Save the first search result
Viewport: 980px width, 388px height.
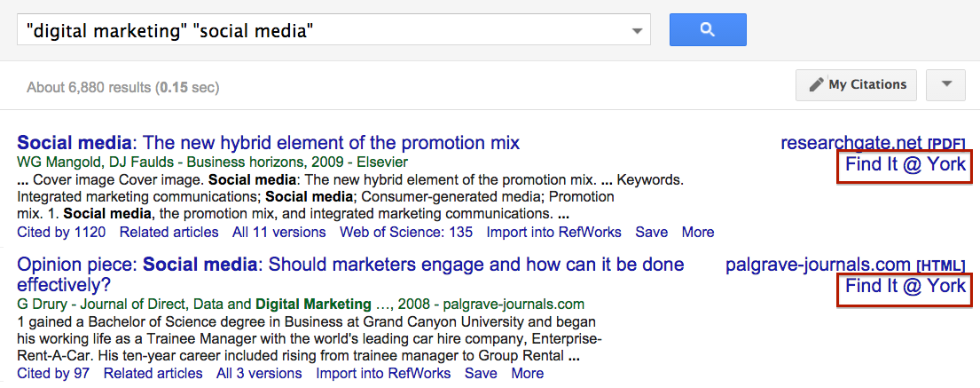pyautogui.click(x=651, y=232)
